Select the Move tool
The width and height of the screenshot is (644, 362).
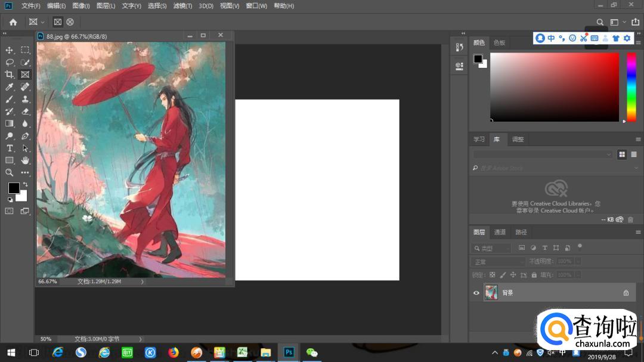coord(9,50)
